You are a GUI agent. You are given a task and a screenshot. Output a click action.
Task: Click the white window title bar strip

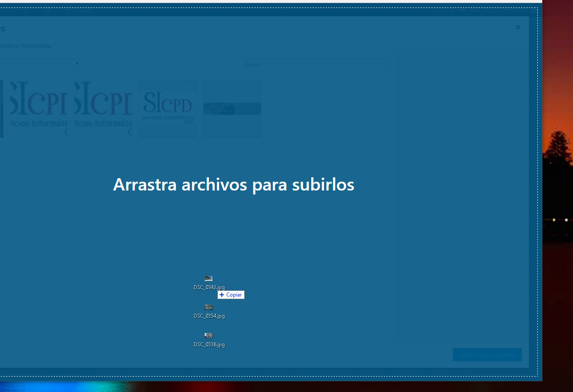pos(264,1)
